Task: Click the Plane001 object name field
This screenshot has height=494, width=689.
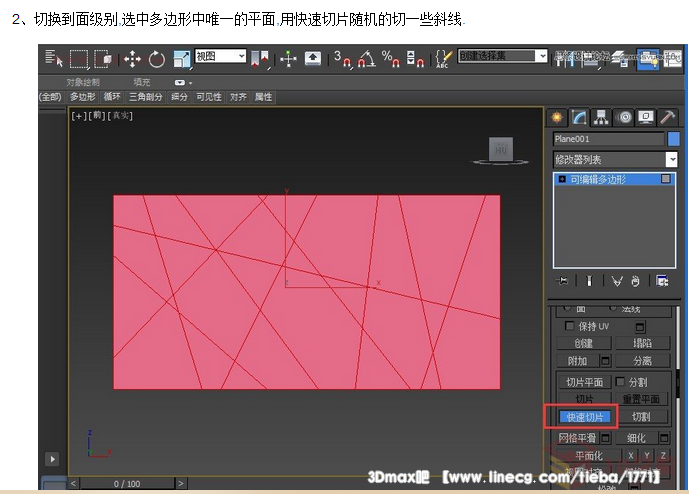Action: click(609, 139)
